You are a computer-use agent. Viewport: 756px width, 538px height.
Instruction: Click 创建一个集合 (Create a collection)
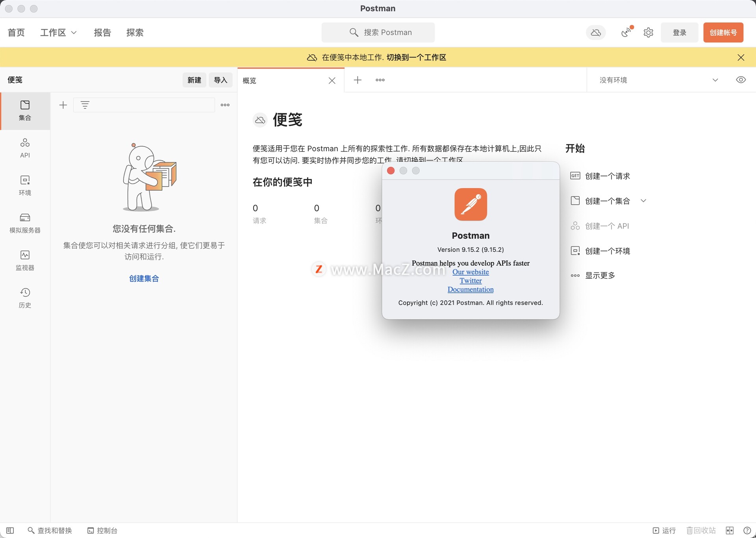tap(600, 201)
